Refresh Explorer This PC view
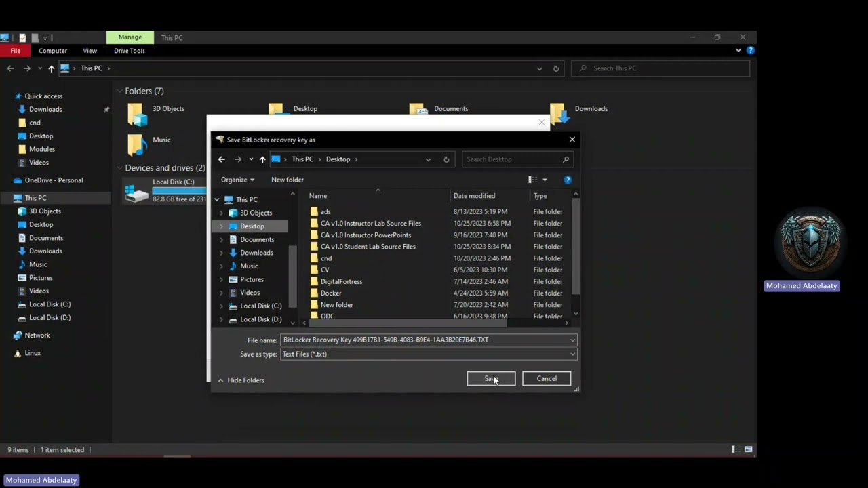Viewport: 868px width, 488px height. click(x=556, y=68)
